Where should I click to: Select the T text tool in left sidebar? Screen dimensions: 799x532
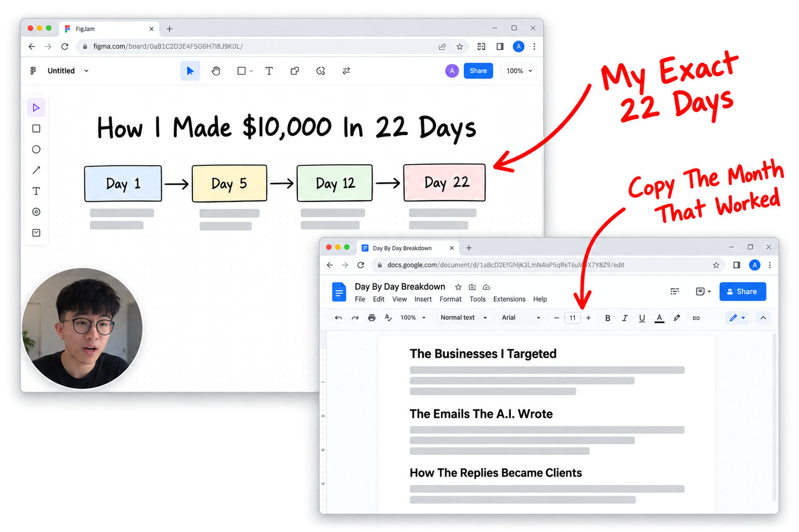coord(36,191)
